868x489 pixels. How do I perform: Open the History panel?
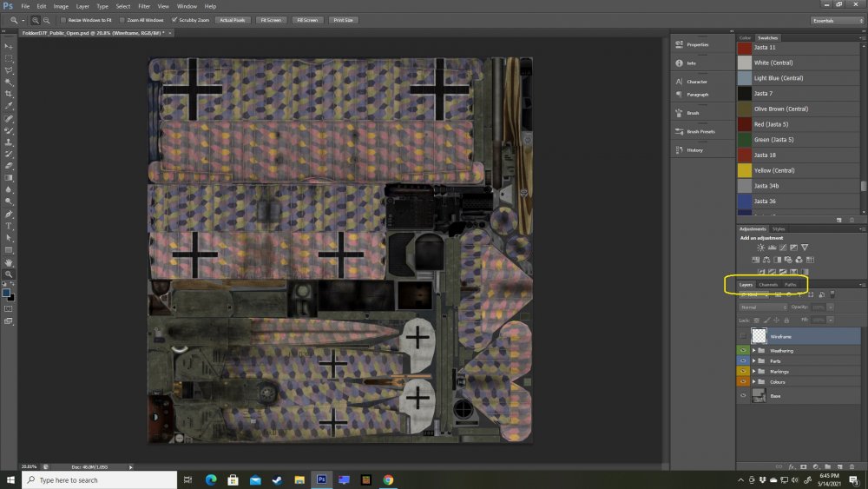click(694, 150)
